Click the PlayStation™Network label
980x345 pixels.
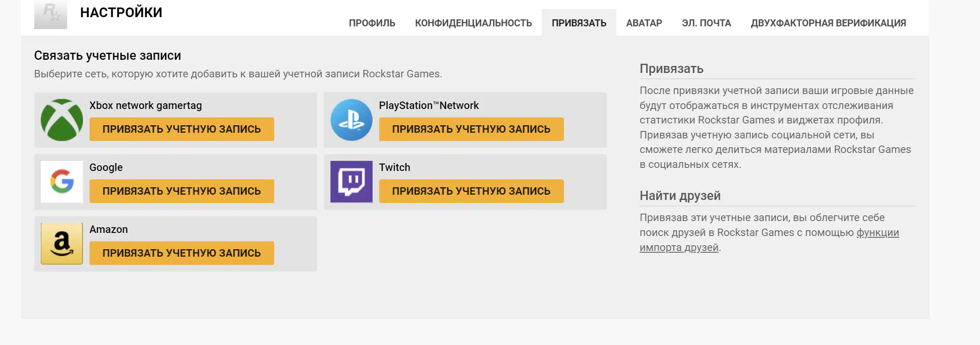429,105
